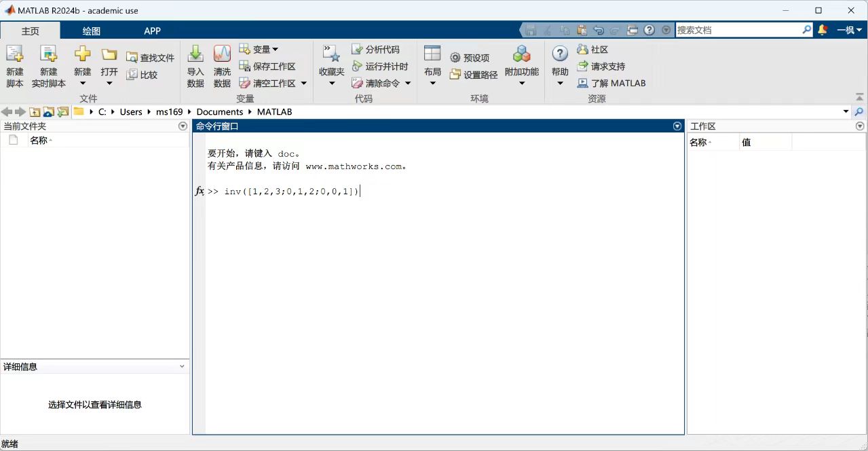Click 运行并计时 (Run and Time)
Screen dimensions: 868x451
click(380, 66)
